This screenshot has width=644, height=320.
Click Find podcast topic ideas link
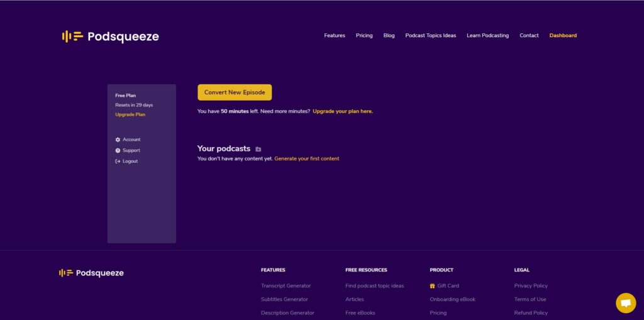coord(375,286)
